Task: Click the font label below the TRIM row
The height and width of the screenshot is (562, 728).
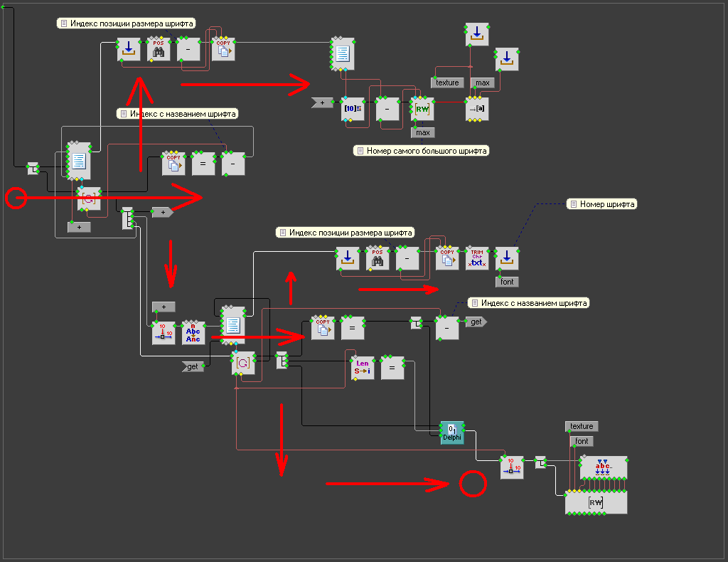Action: coord(507,282)
